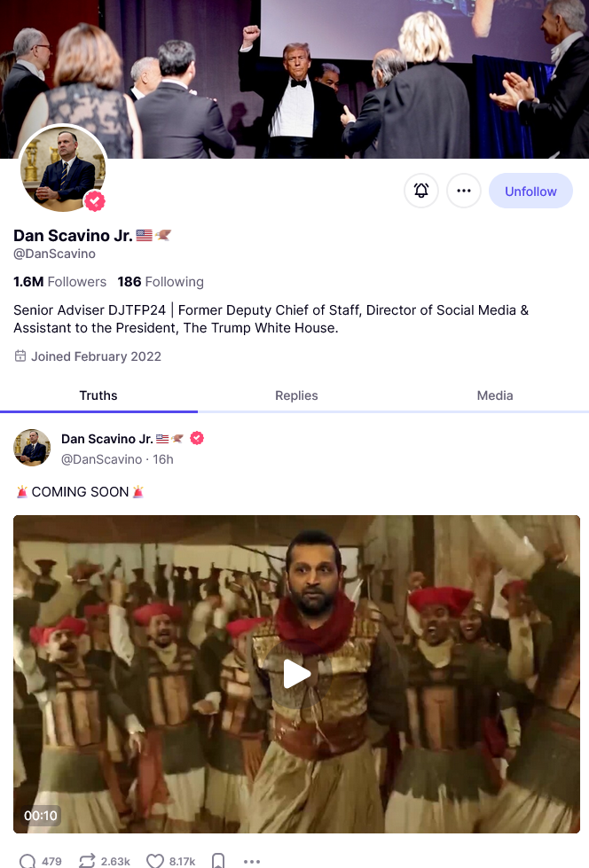The width and height of the screenshot is (589, 868).
Task: Open the 186 Following list
Action: (161, 282)
